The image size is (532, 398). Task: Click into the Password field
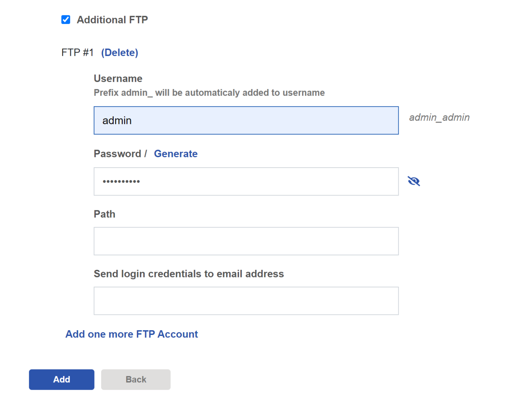(246, 182)
